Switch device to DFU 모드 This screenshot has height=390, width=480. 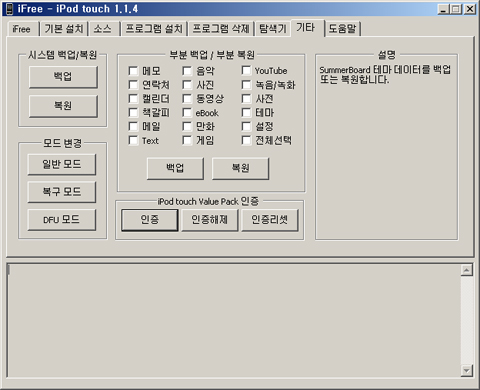(x=62, y=220)
